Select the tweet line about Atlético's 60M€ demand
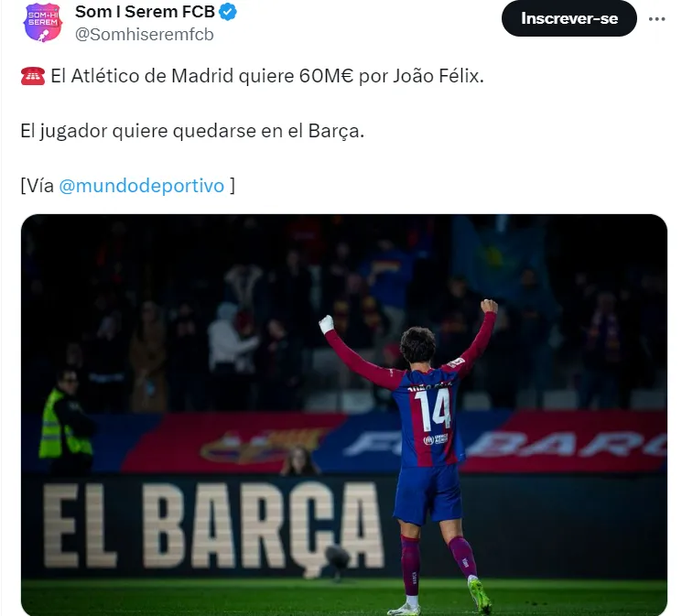The height and width of the screenshot is (616, 682). pyautogui.click(x=253, y=76)
